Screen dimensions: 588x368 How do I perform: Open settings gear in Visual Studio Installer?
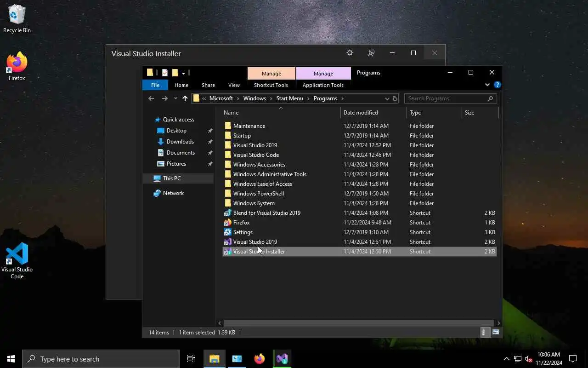(350, 53)
